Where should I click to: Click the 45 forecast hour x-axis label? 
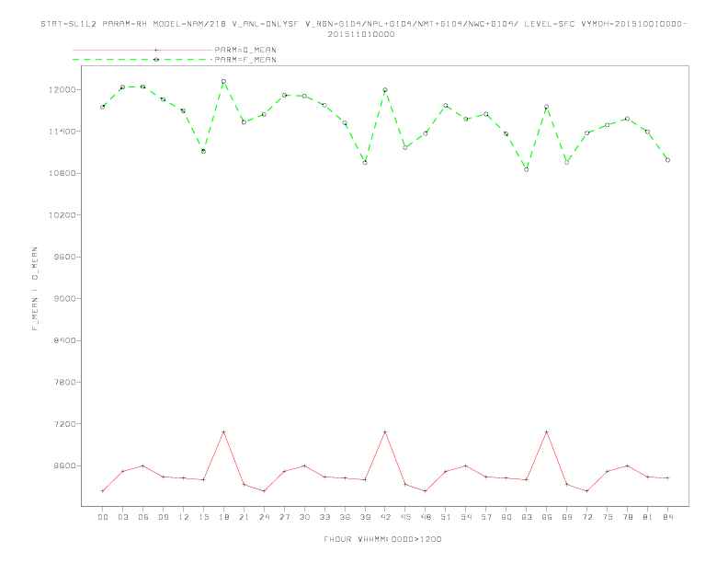pyautogui.click(x=405, y=517)
